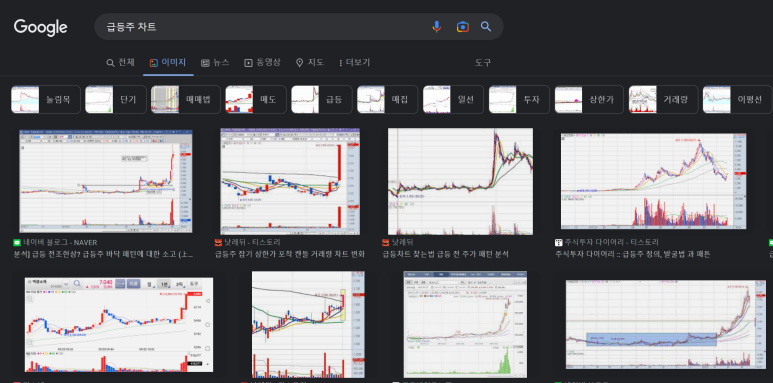773x383 pixels.
Task: Filter by 단기 chip
Action: [116, 100]
